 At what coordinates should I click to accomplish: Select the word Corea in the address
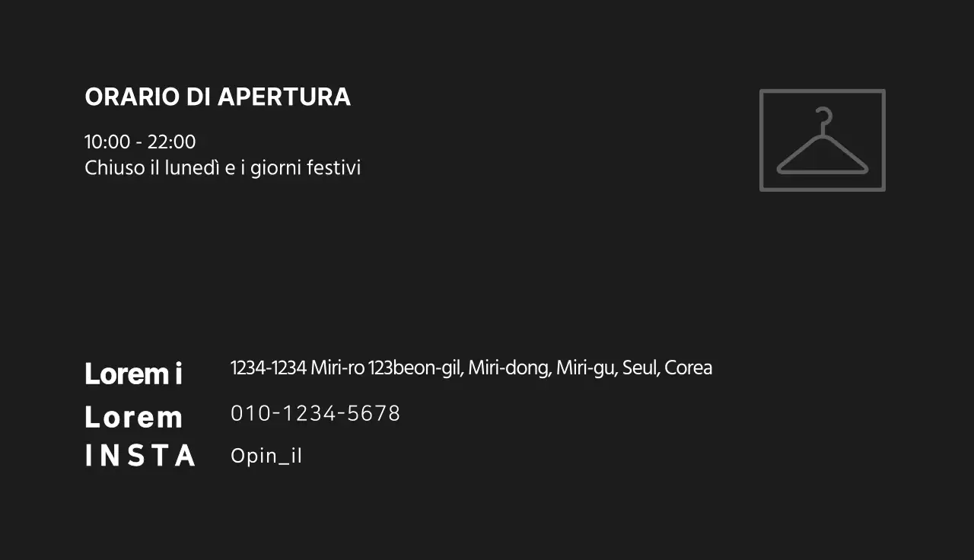point(688,368)
